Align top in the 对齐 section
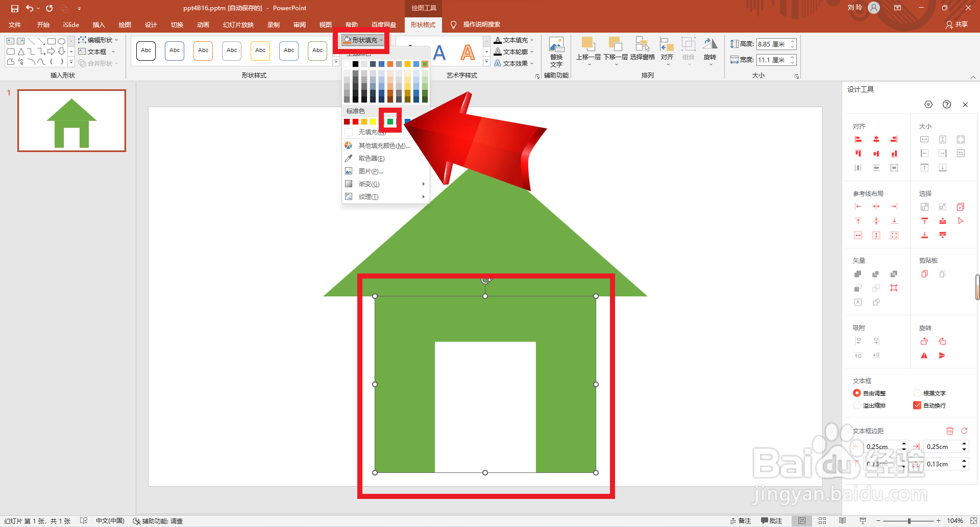This screenshot has width=980, height=527. coord(858,154)
